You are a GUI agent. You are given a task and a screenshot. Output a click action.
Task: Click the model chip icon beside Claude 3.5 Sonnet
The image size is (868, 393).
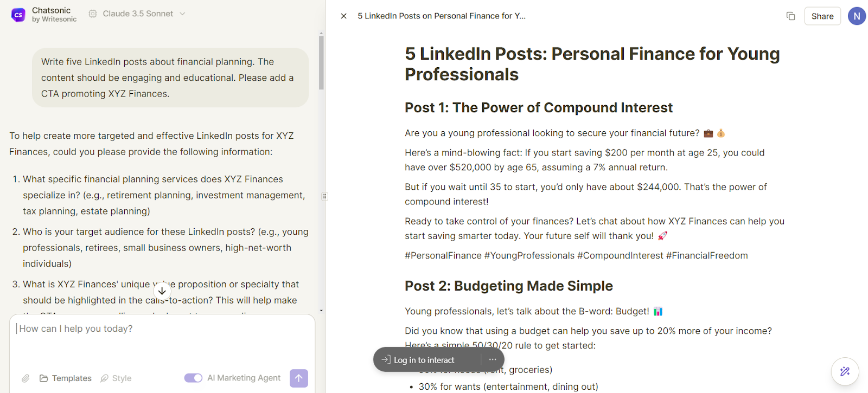pyautogui.click(x=93, y=14)
